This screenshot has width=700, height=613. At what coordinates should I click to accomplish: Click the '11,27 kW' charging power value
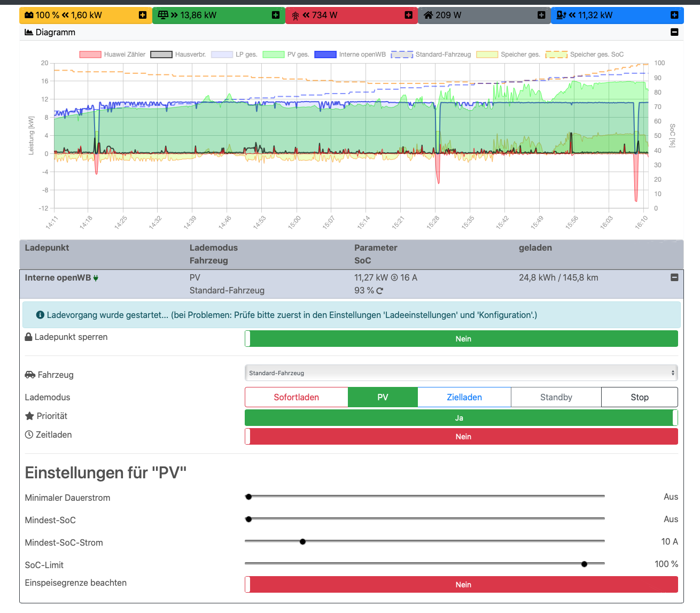tap(371, 277)
